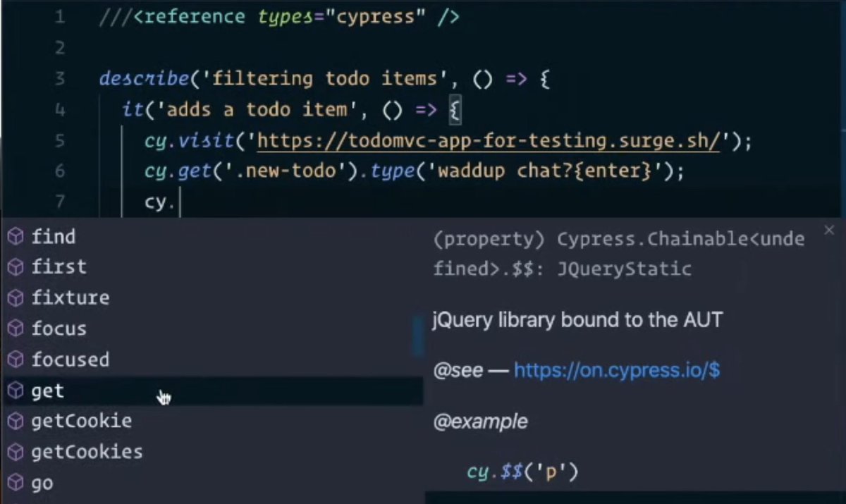This screenshot has width=846, height=504.
Task: Click the cube icon beside focus
Action: (16, 329)
